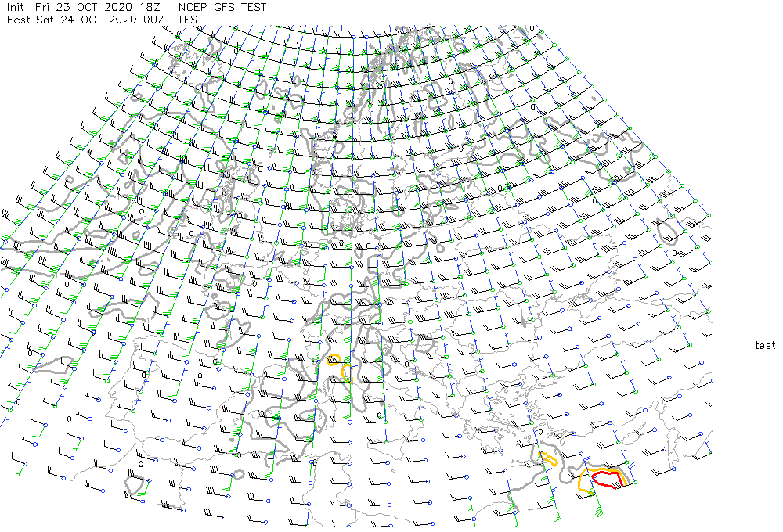
Task: Click the "Init Fri 23 OCT 2020 18Z" text
Action: point(85,8)
